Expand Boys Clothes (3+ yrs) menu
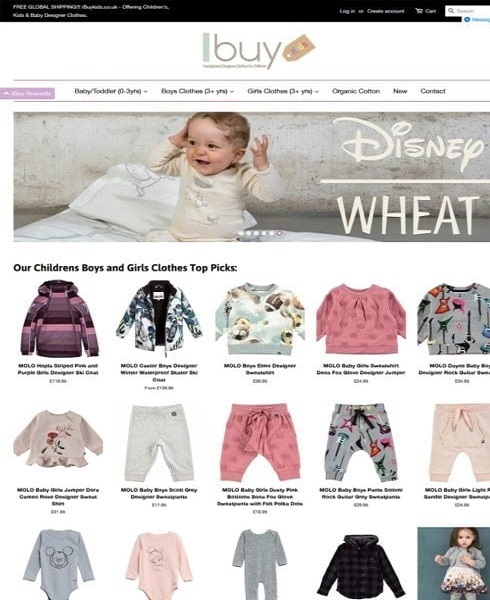Screen dimensions: 490x600 coord(197,91)
